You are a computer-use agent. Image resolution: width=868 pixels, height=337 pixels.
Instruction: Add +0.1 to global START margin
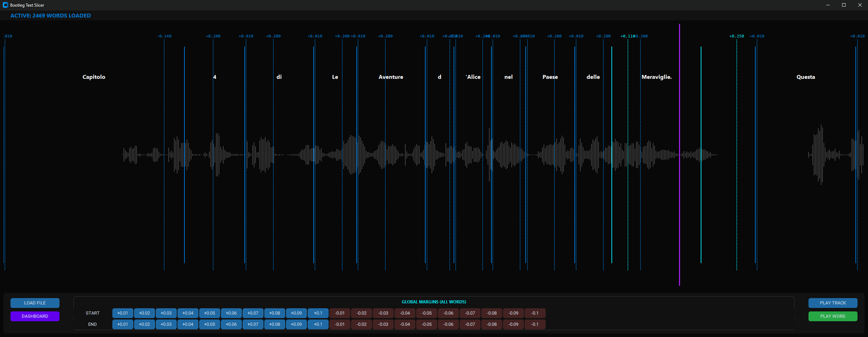(318, 313)
